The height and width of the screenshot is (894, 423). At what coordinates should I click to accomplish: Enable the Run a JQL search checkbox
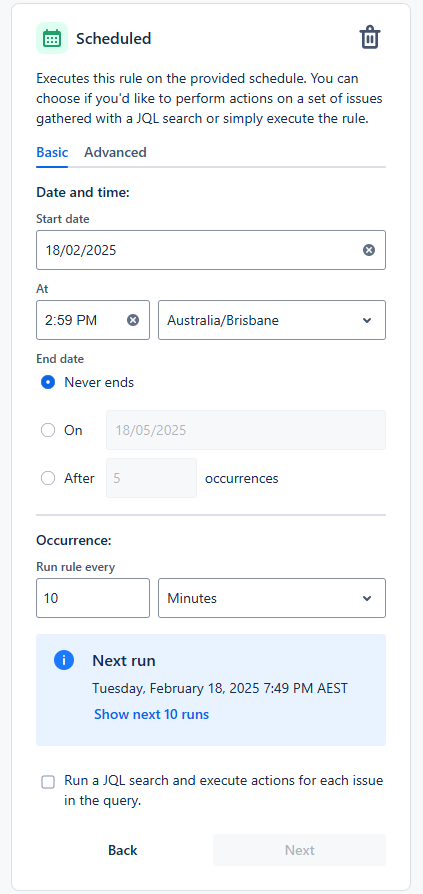48,782
